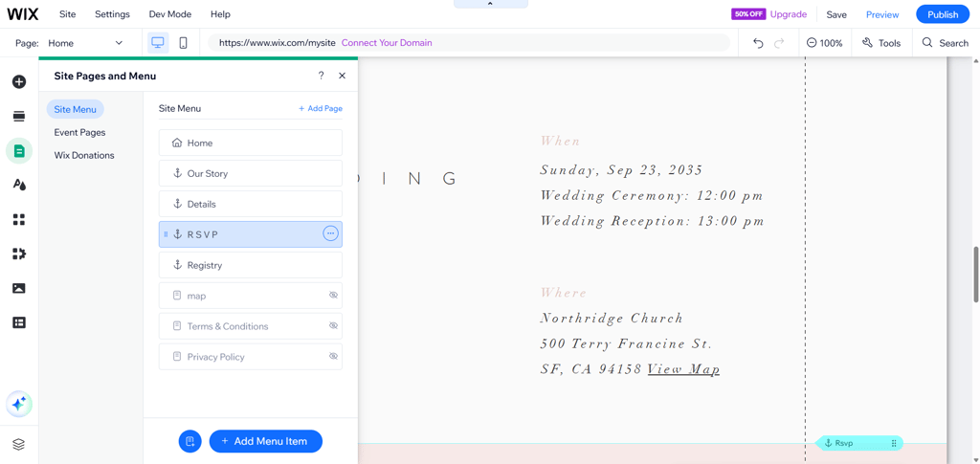Open the Site menu
The width and height of the screenshot is (980, 464).
coord(68,13)
